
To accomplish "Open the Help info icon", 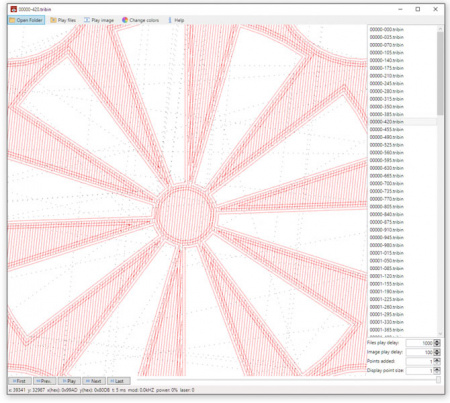I will (x=170, y=20).
